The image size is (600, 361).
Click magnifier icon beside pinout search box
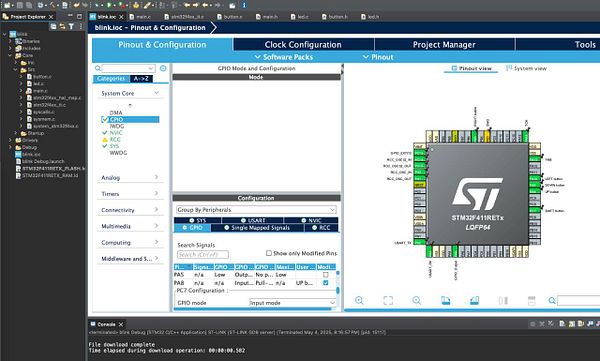coord(552,301)
